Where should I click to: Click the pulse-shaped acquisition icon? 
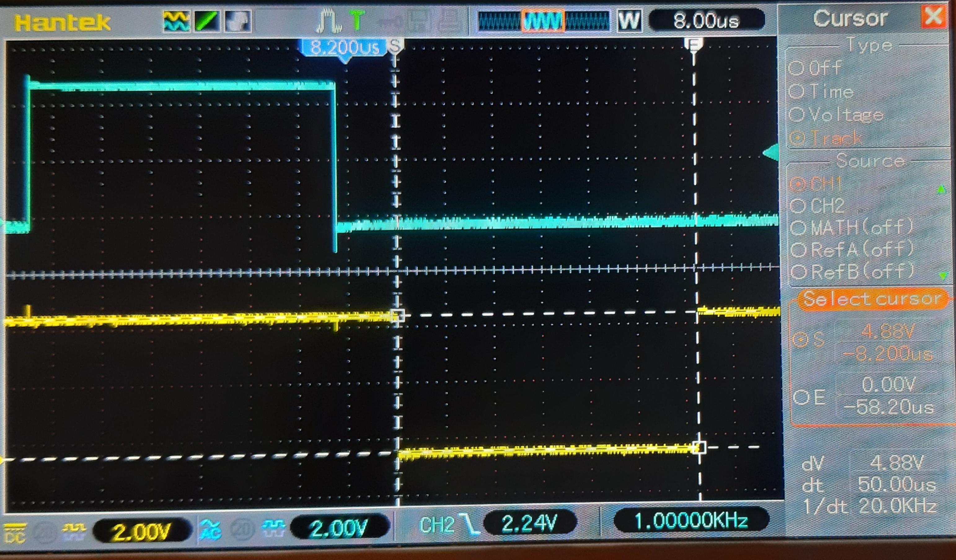tap(328, 21)
